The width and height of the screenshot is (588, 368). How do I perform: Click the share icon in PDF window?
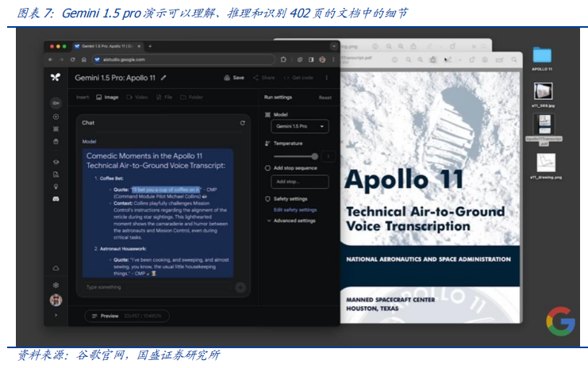point(432,59)
